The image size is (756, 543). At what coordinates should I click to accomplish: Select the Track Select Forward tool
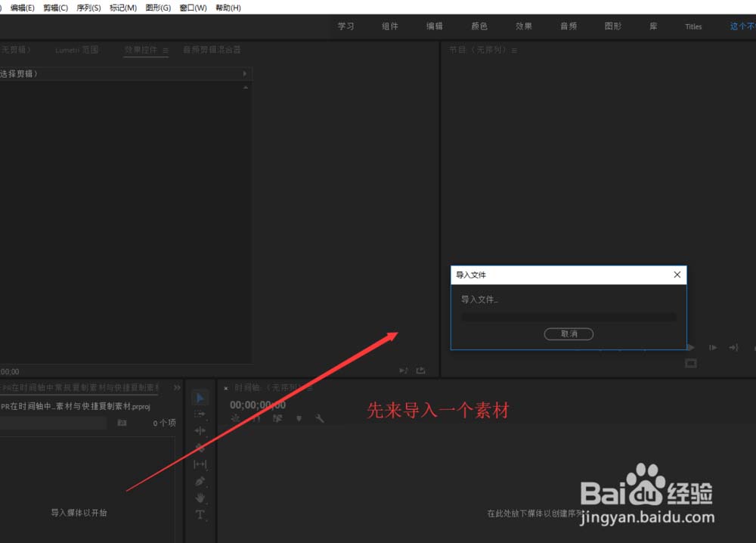click(200, 414)
